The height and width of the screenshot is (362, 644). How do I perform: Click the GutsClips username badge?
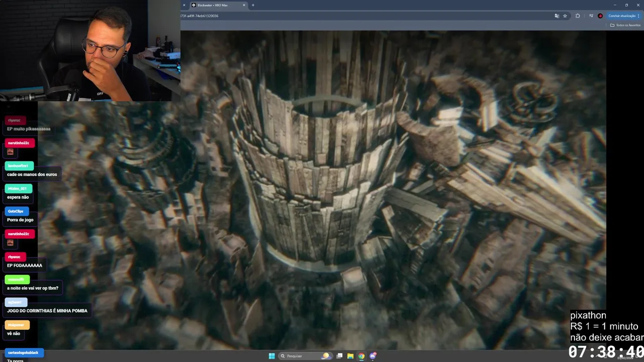17,211
